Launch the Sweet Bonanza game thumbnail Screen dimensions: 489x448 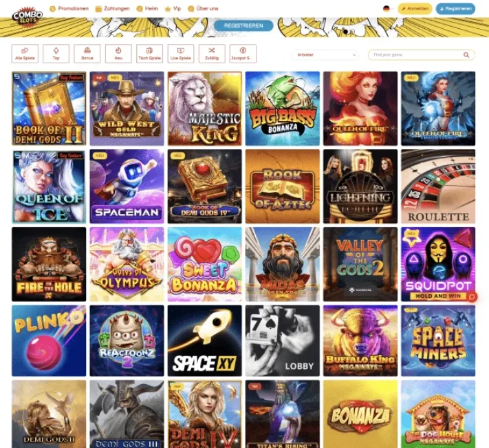tap(204, 264)
